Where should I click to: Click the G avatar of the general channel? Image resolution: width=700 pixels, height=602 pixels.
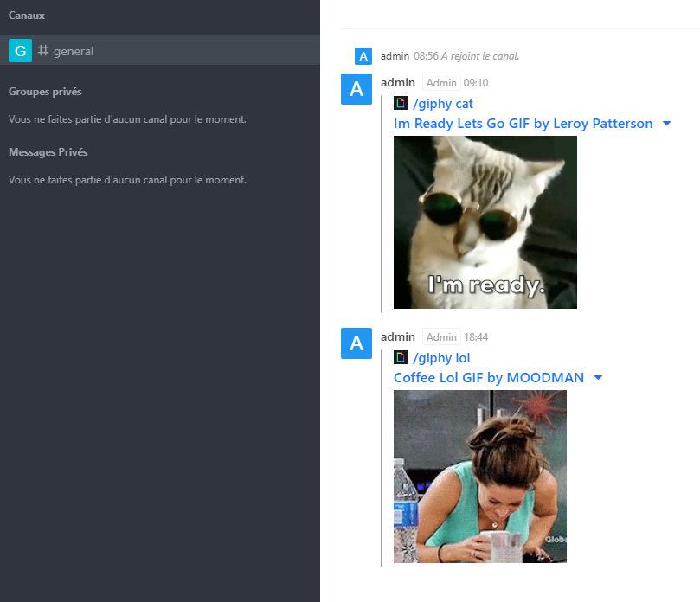coord(19,50)
